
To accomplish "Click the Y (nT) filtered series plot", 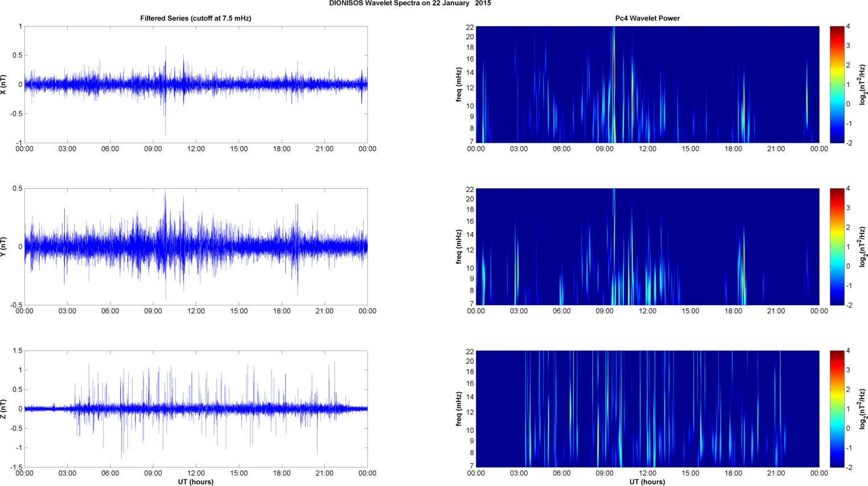I will coord(196,246).
